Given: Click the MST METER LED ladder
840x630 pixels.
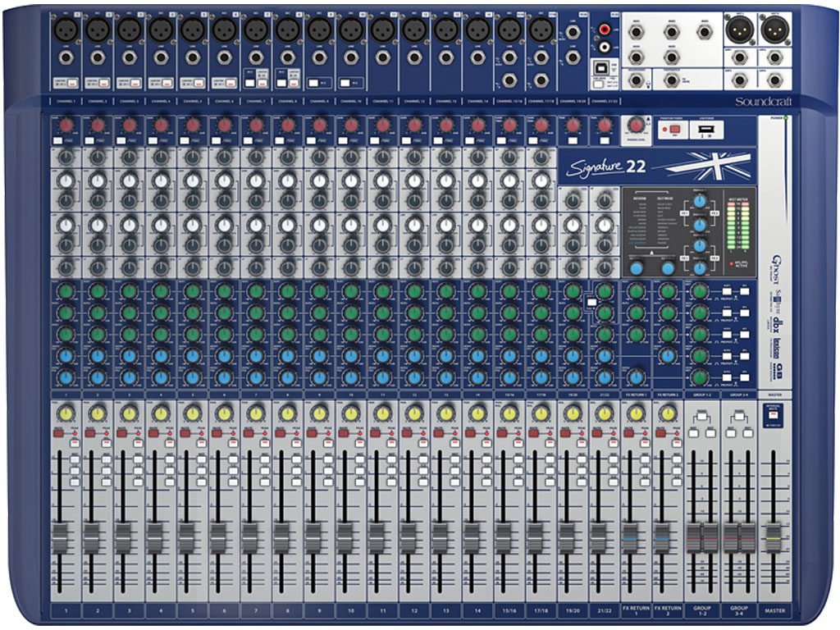Looking at the screenshot, I should (x=738, y=225).
